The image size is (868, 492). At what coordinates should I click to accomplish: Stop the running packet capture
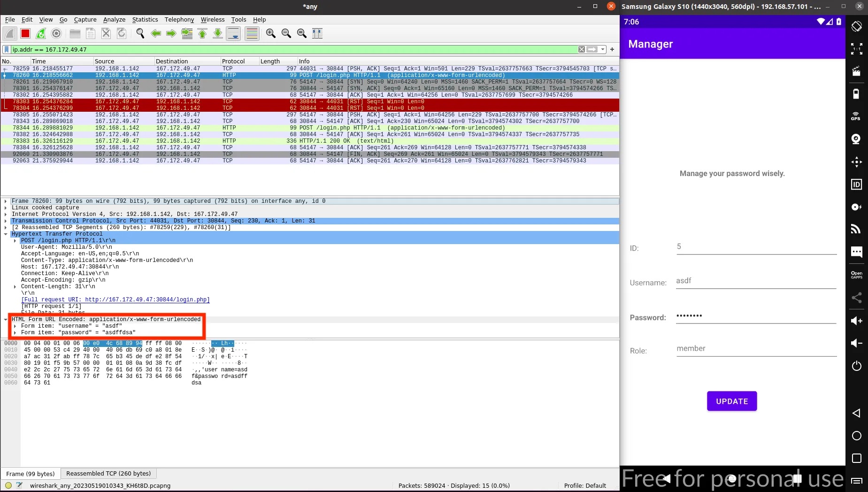[x=25, y=33]
